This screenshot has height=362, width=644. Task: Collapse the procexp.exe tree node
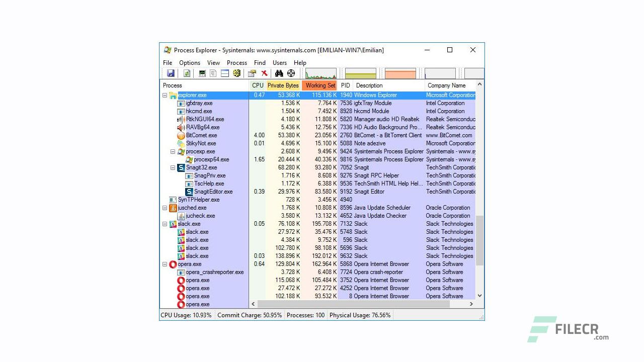click(173, 151)
